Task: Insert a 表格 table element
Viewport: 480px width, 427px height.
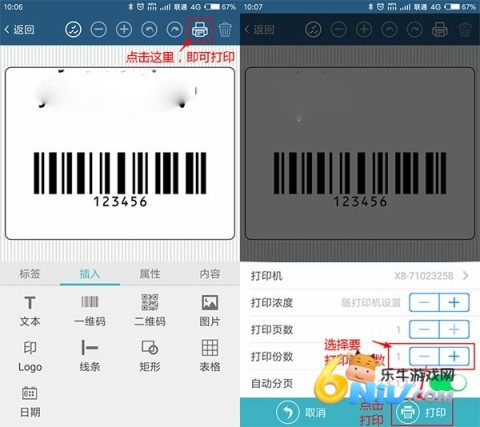Action: pyautogui.click(x=210, y=356)
